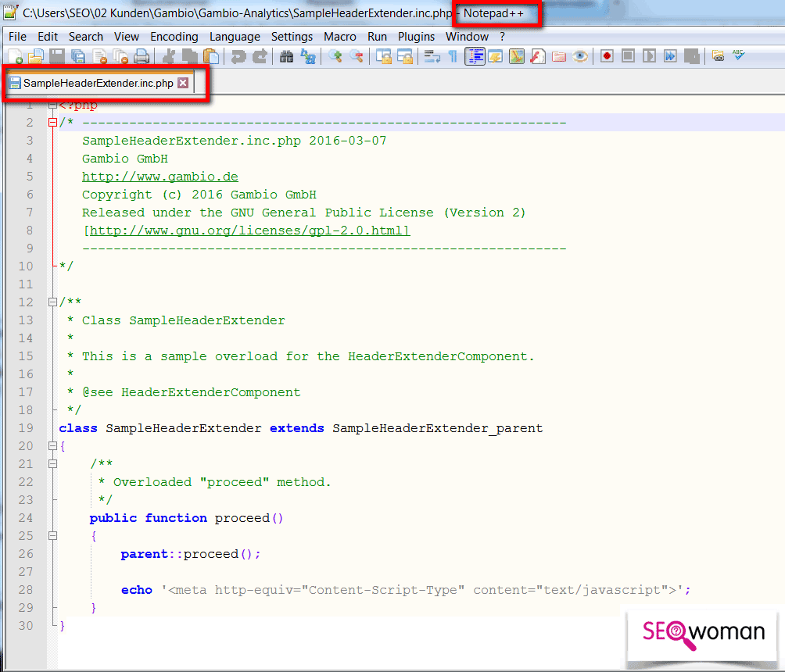Click the ABC spell-check icon
This screenshot has width=785, height=672.
[739, 55]
